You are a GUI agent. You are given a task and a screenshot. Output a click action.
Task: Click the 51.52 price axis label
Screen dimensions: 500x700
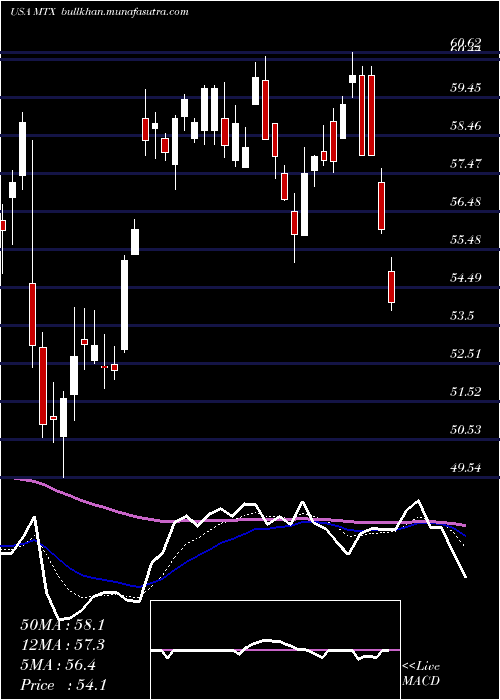pyautogui.click(x=466, y=392)
